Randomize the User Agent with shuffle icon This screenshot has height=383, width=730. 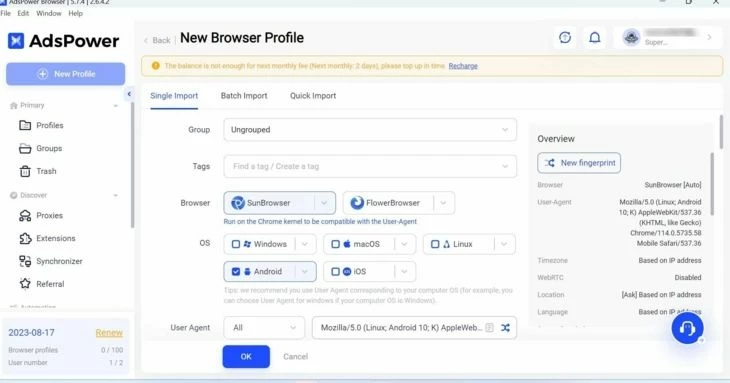505,328
